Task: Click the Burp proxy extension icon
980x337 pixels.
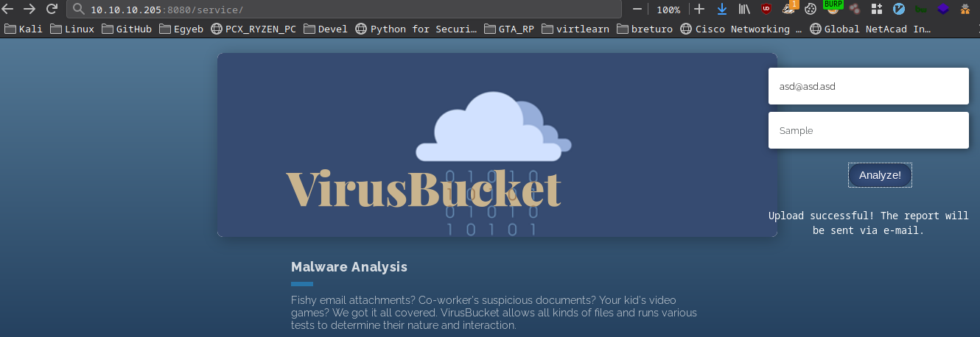Action: (x=833, y=8)
